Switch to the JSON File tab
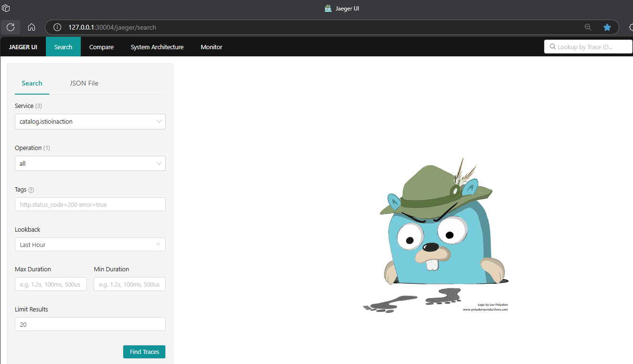633x364 pixels. (x=84, y=83)
